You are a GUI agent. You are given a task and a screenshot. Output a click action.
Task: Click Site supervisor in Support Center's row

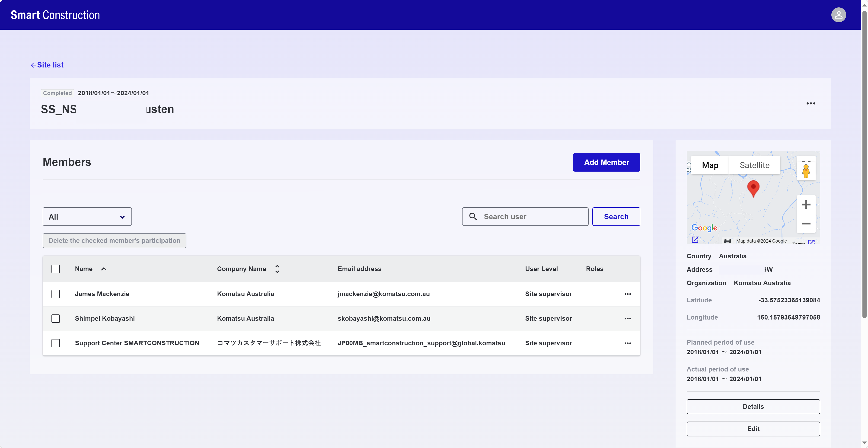548,343
